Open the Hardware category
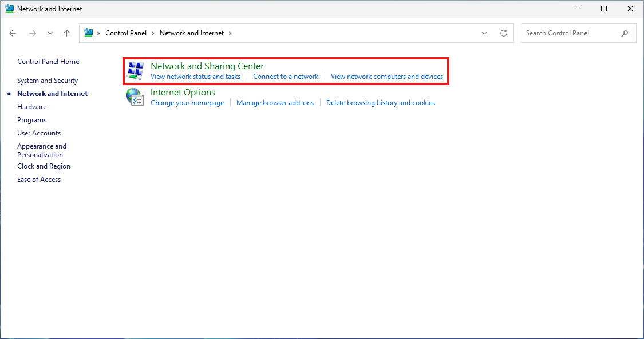 coord(31,106)
